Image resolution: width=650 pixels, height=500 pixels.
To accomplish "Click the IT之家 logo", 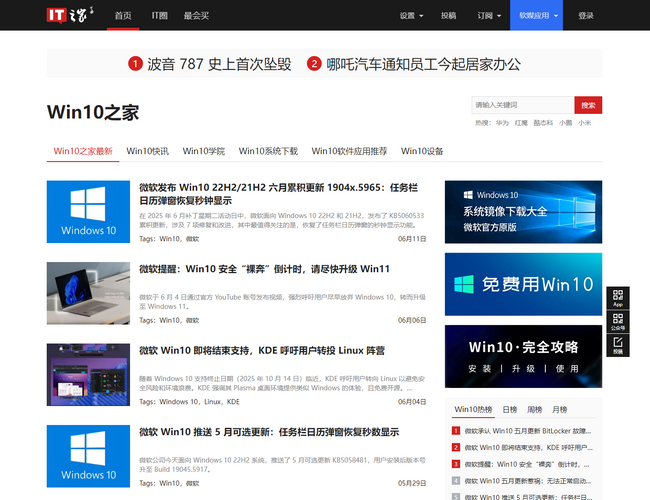I will (70, 15).
